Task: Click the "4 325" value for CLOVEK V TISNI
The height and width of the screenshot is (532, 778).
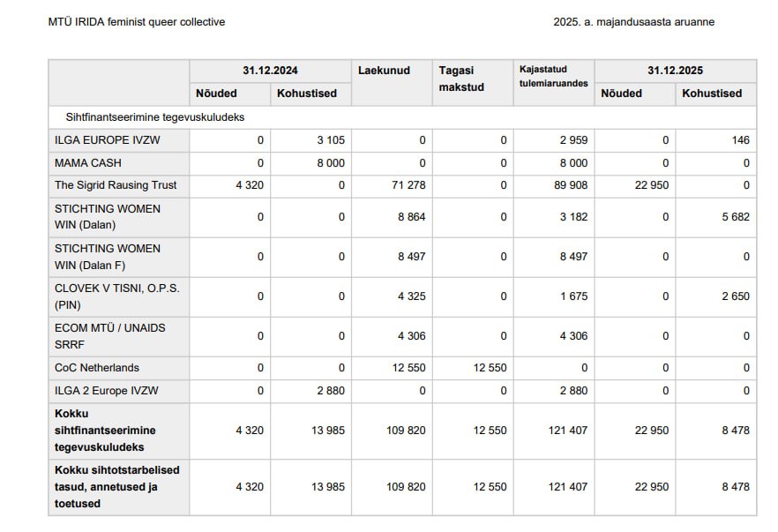Action: (x=412, y=296)
